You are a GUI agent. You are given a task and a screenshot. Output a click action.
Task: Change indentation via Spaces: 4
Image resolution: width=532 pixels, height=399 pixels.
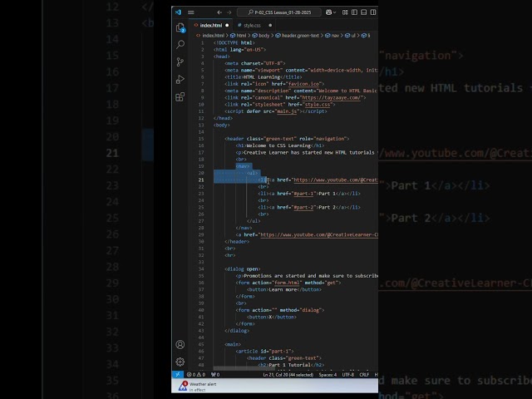[x=328, y=375]
